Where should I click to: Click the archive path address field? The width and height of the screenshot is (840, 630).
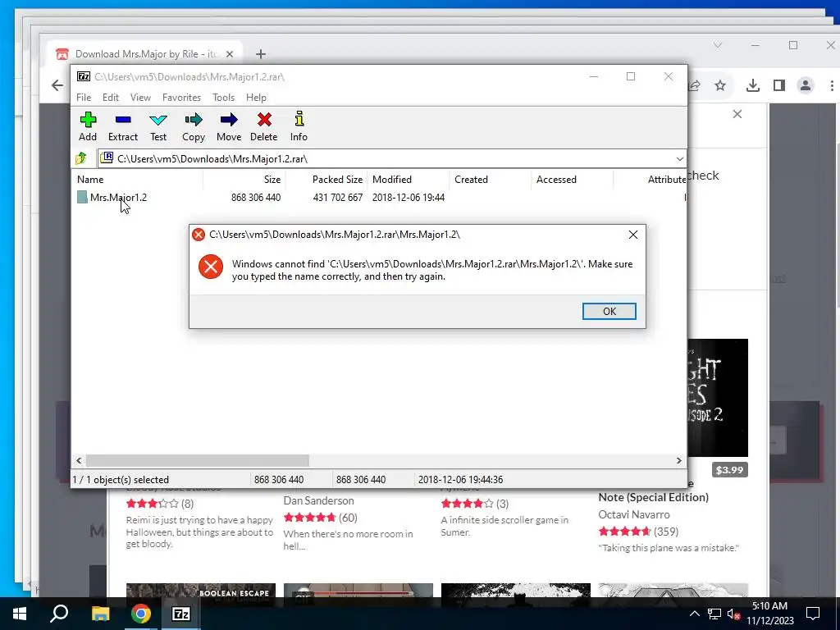pos(391,158)
